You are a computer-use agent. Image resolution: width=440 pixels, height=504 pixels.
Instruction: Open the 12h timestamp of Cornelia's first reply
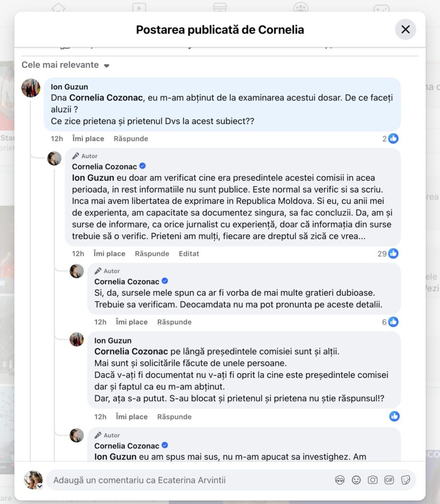(x=78, y=254)
